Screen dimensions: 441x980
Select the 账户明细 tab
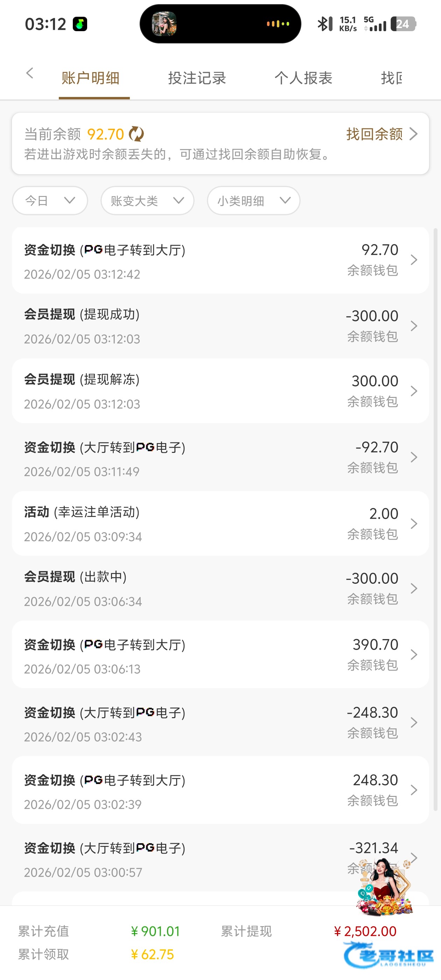pyautogui.click(x=91, y=78)
